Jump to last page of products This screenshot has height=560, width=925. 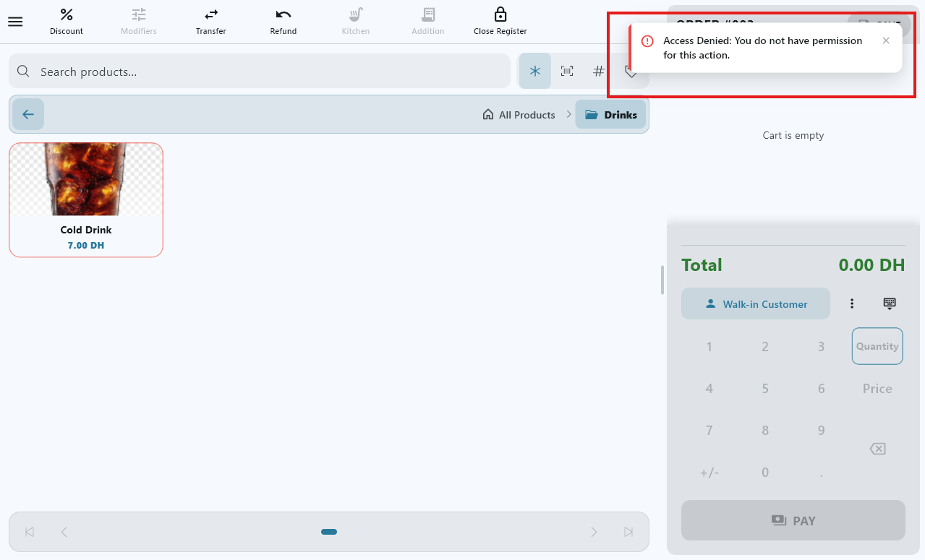pos(628,532)
